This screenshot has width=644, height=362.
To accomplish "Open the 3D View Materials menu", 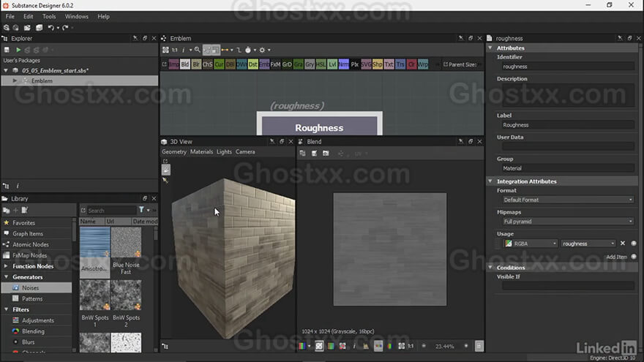I will click(x=202, y=151).
